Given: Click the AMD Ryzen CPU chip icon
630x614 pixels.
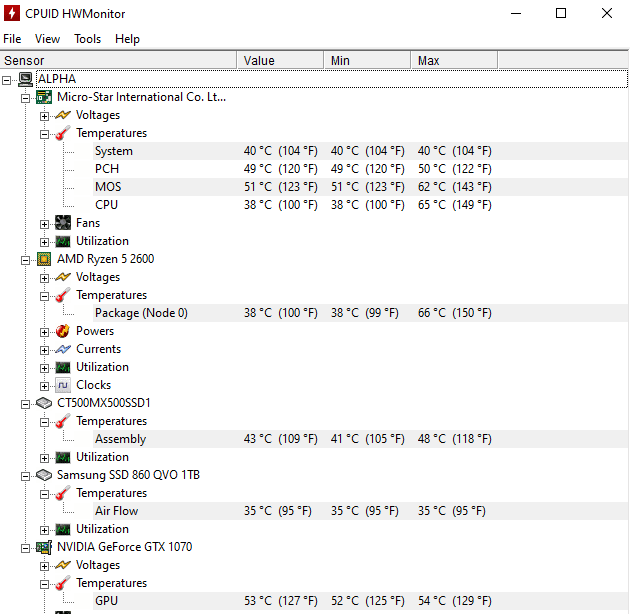Looking at the screenshot, I should [x=44, y=259].
